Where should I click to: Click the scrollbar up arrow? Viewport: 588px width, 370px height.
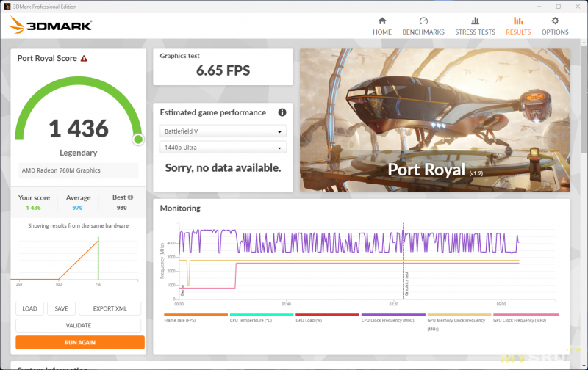[x=584, y=43]
